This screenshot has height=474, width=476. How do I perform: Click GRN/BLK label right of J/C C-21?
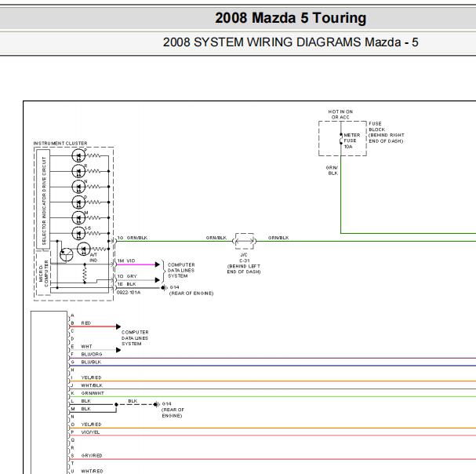[x=278, y=238]
